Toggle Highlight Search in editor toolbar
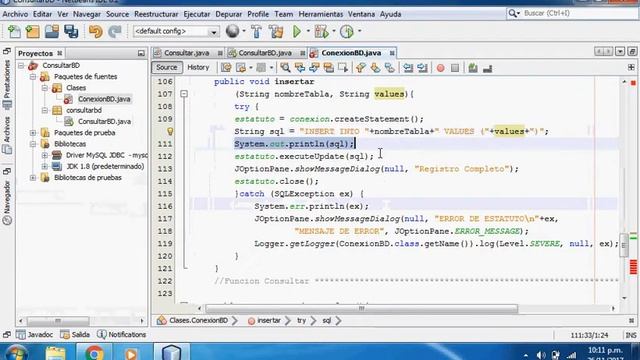 click(329, 68)
